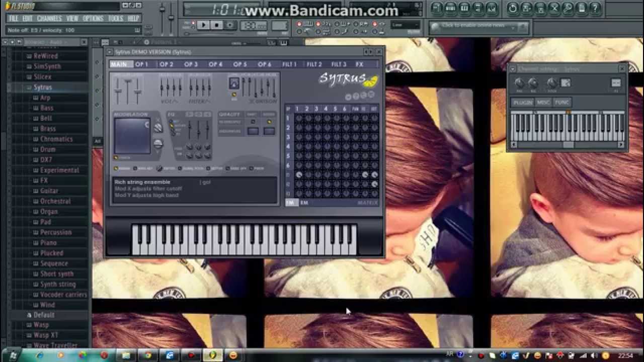The image size is (644, 362).
Task: Click the Sytrus modulation X-Y pad
Action: [x=132, y=136]
